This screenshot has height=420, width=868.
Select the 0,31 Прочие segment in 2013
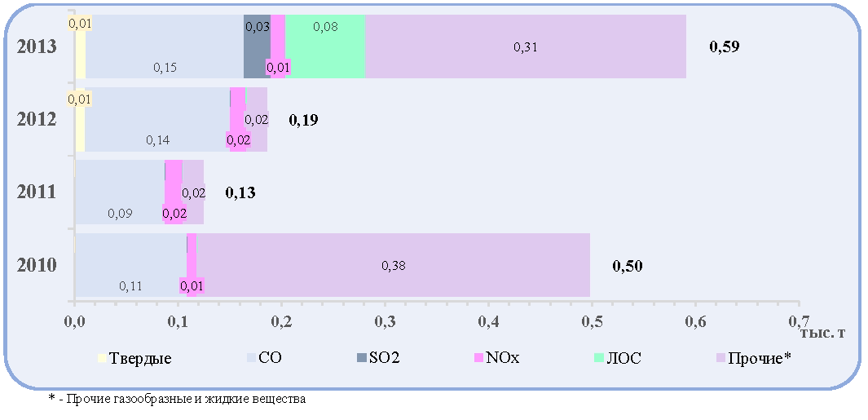point(526,46)
